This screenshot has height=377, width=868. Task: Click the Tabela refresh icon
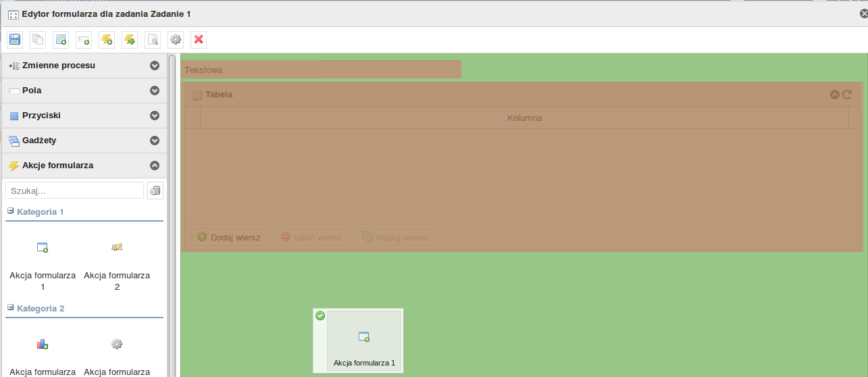(x=847, y=95)
